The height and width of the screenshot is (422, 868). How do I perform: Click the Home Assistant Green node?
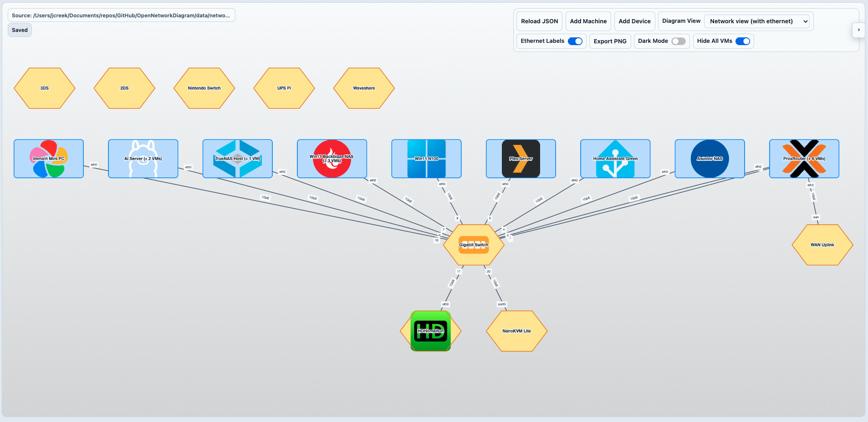[x=615, y=159]
